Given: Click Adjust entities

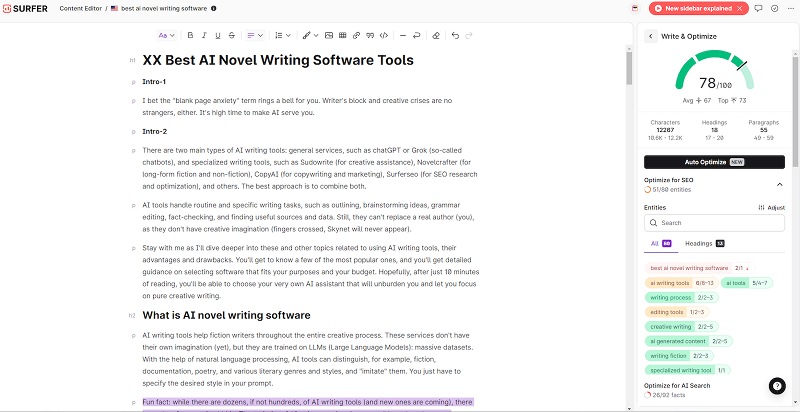Looking at the screenshot, I should point(771,208).
